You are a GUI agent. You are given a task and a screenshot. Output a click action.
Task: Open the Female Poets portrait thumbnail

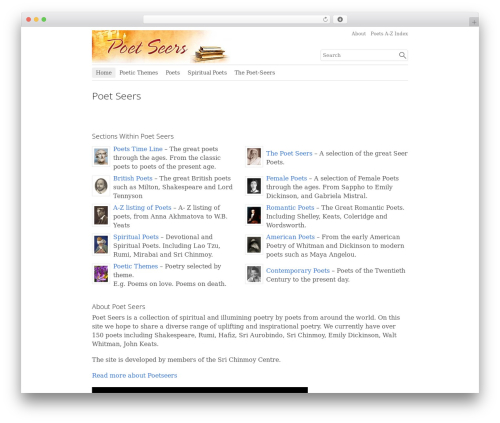(254, 186)
